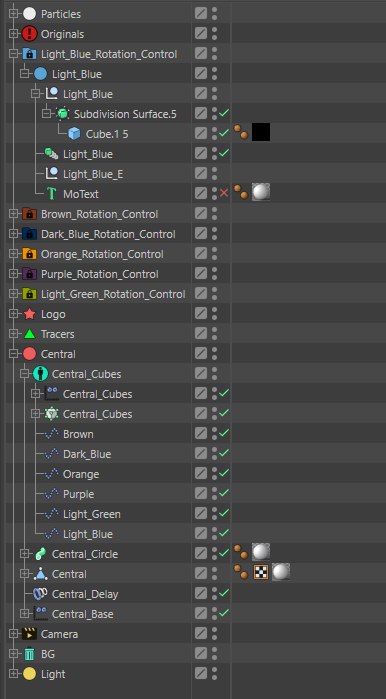This screenshot has width=386, height=699.
Task: Select the Tracers label
Action: tap(57, 334)
